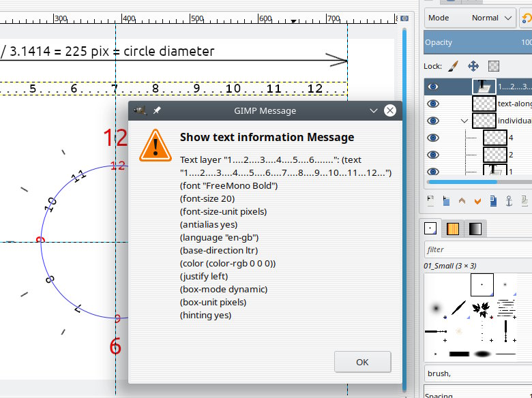This screenshot has width=532, height=398.
Task: Create a new layer group
Action: click(446, 200)
